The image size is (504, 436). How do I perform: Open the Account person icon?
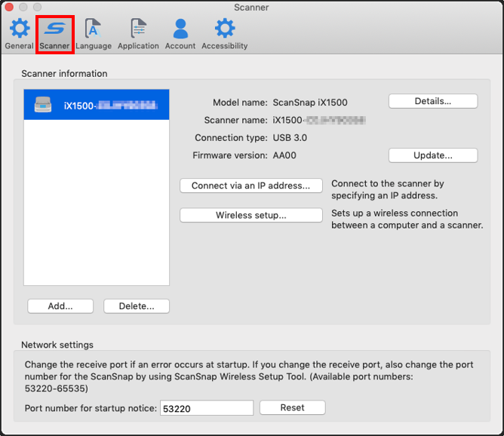click(x=180, y=28)
